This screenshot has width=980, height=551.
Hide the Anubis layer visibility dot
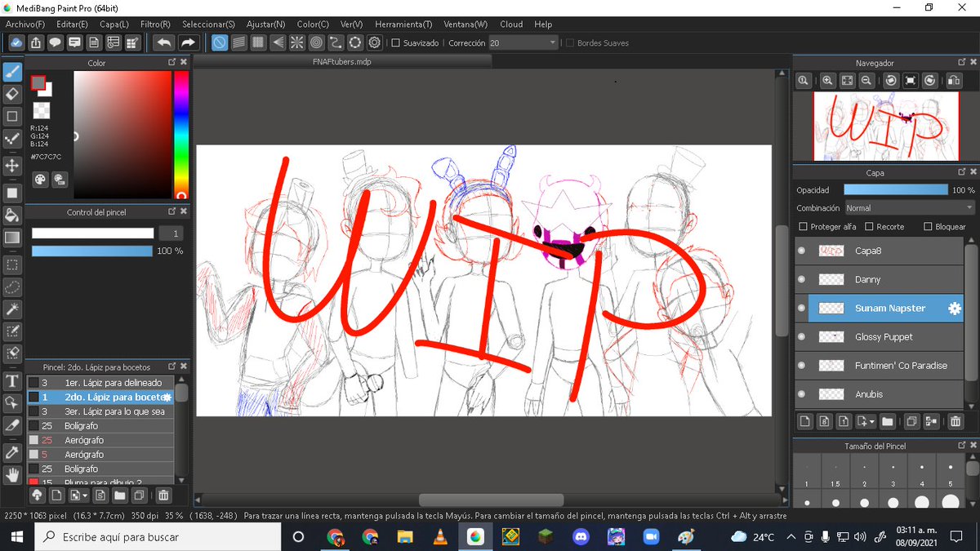[801, 393]
